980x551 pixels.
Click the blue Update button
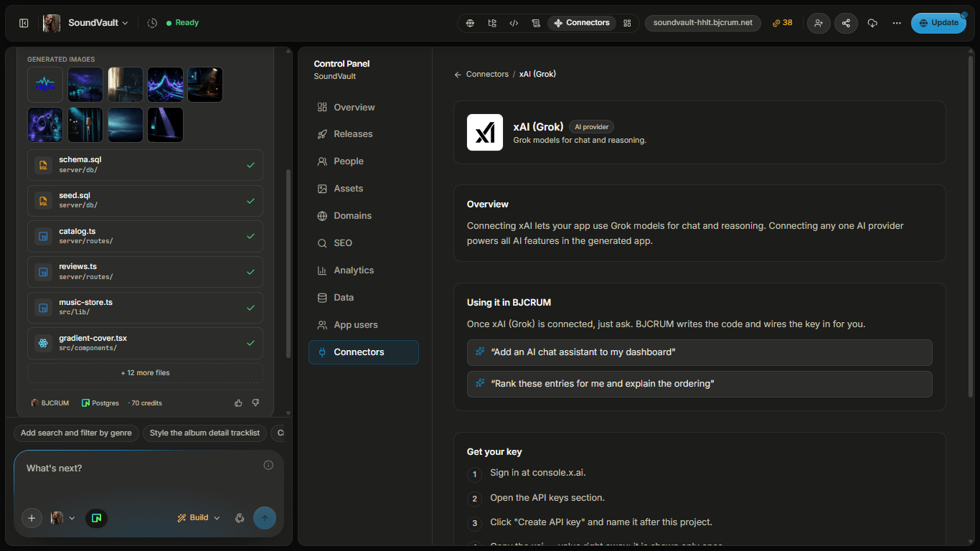pyautogui.click(x=938, y=23)
